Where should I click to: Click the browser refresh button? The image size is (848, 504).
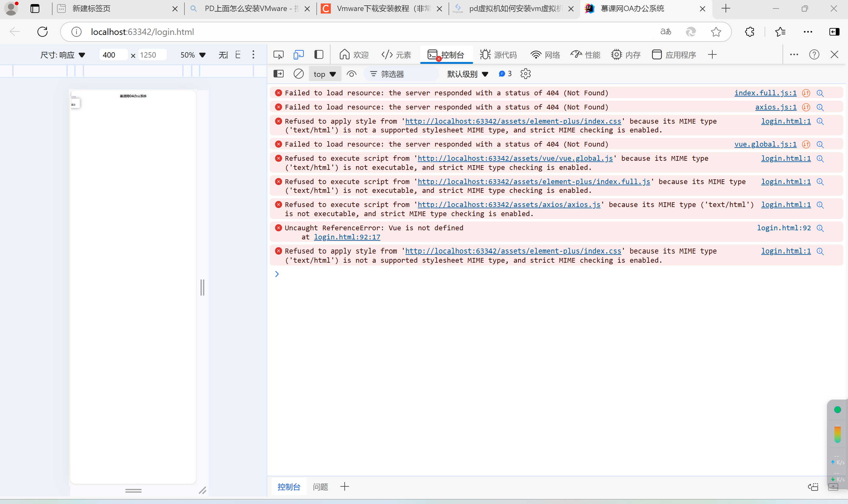click(42, 32)
